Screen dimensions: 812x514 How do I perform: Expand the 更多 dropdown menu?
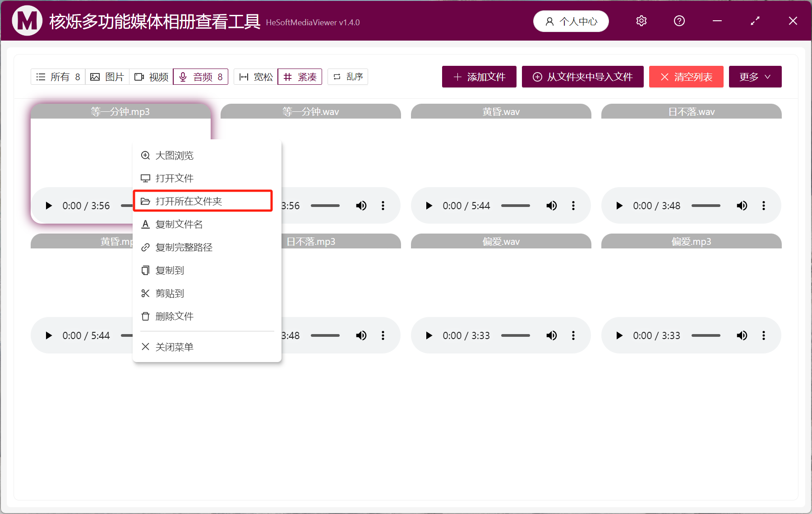point(755,77)
